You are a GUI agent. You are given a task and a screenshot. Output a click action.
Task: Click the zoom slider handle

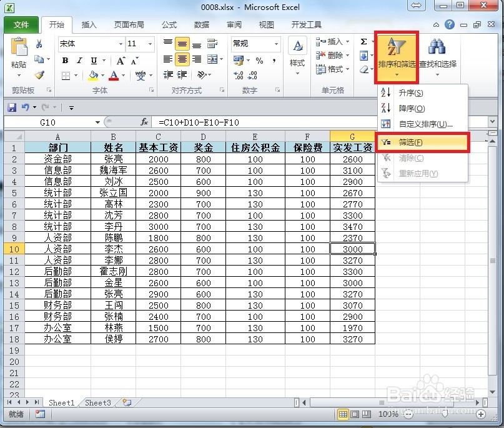pos(445,414)
